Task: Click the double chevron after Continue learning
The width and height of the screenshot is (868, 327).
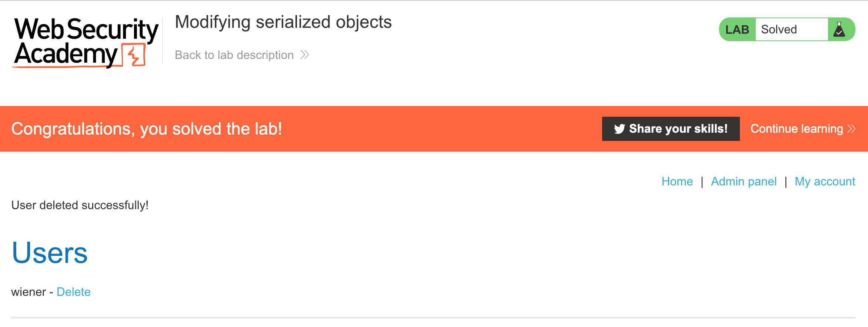Action: [851, 129]
